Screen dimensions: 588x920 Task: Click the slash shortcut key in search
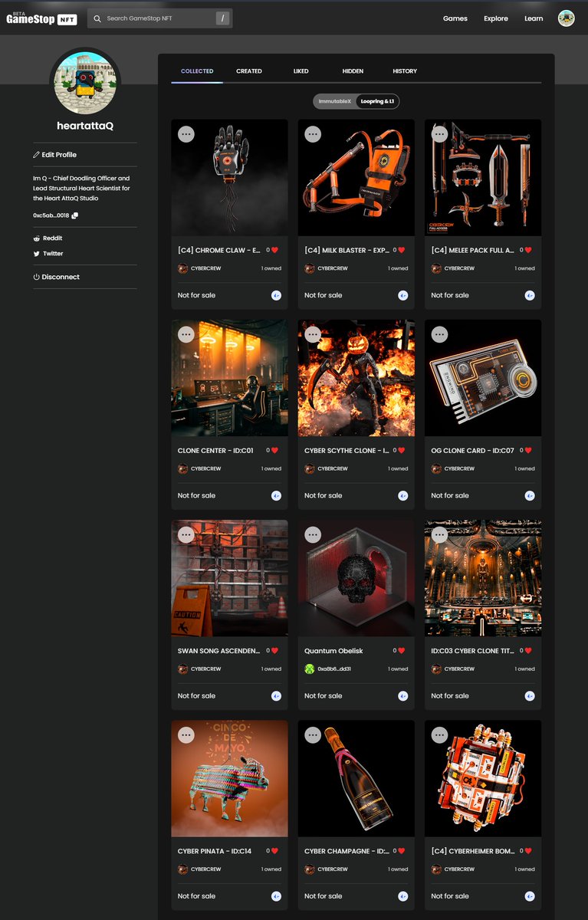pos(222,18)
